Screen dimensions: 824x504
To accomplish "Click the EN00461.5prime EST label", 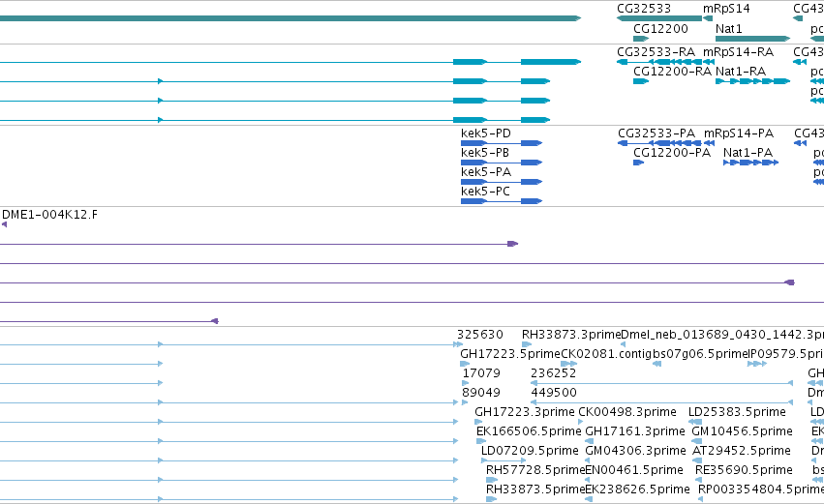I will [x=634, y=471].
